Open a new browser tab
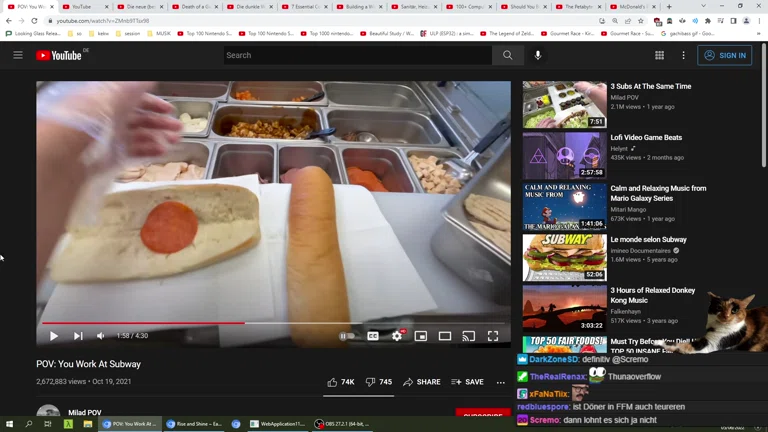 coord(669,6)
